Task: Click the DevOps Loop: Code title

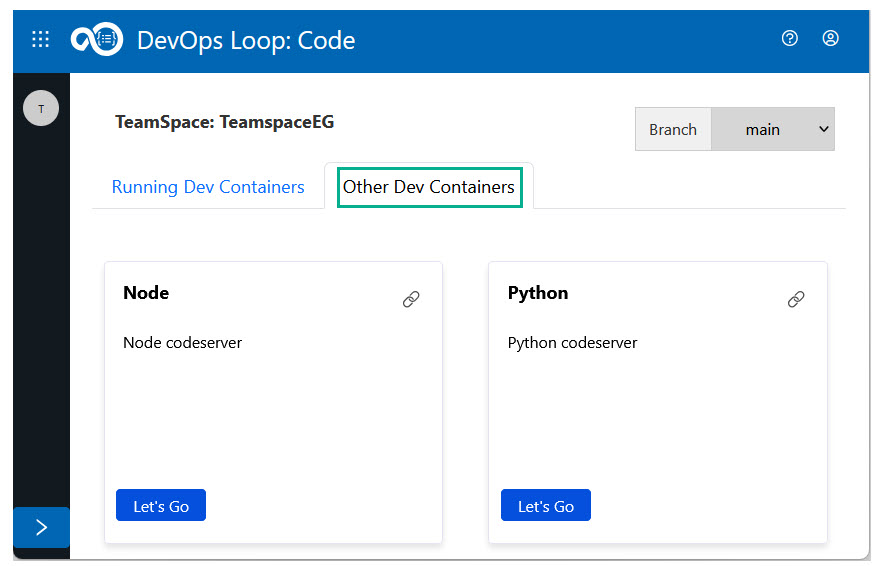Action: pos(246,40)
